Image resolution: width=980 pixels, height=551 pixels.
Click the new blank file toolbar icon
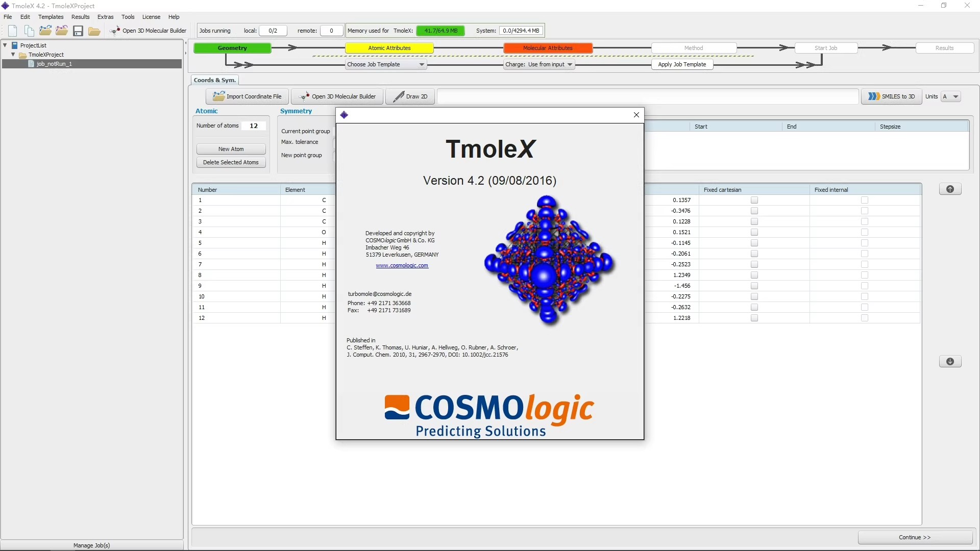click(x=13, y=31)
